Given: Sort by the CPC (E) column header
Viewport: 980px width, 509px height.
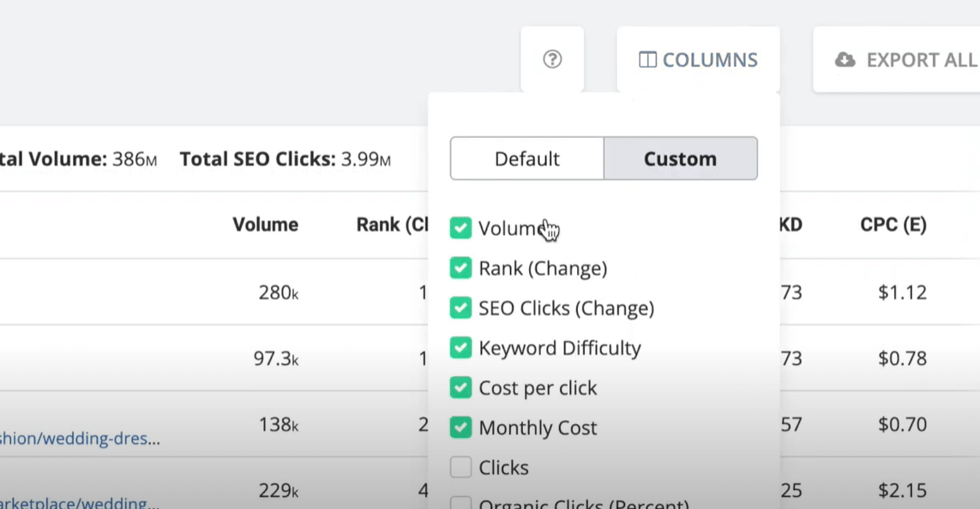Looking at the screenshot, I should (x=893, y=225).
